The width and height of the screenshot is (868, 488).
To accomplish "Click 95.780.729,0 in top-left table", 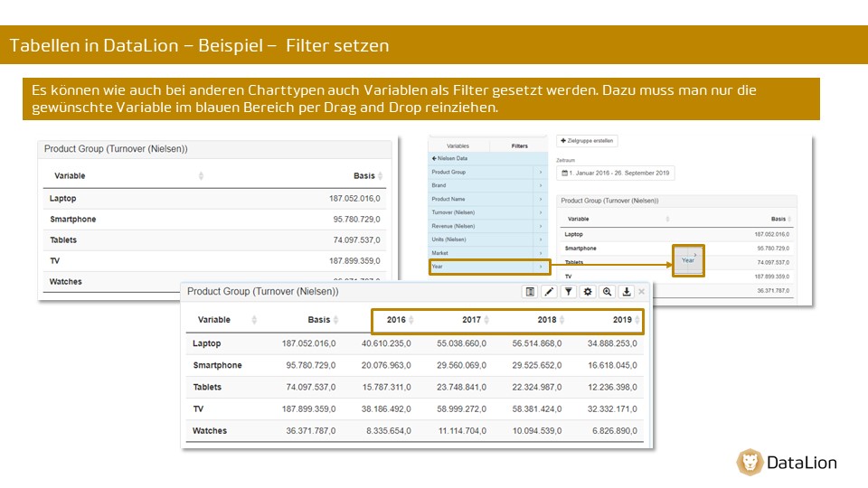I will click(356, 219).
